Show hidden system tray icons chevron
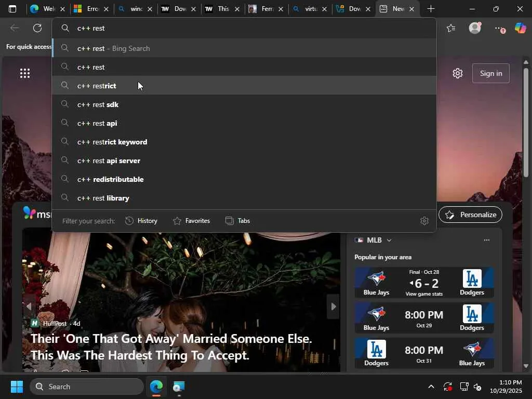 (431, 387)
